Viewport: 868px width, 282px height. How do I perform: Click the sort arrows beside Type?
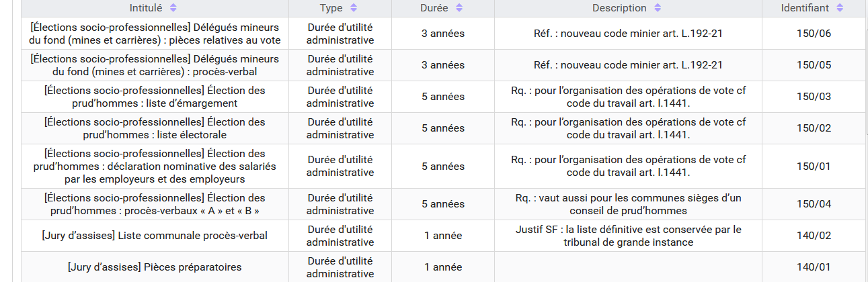pyautogui.click(x=354, y=8)
